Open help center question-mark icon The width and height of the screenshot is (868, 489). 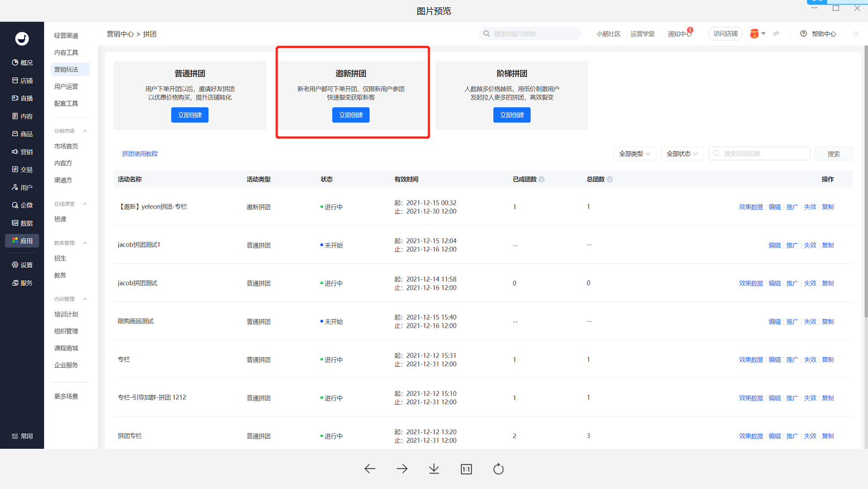(803, 34)
